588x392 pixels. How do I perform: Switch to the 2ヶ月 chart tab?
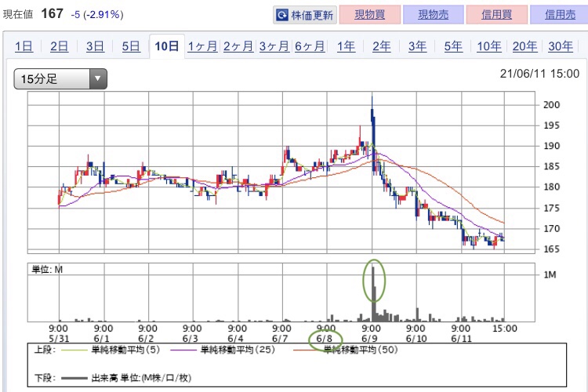coord(238,46)
